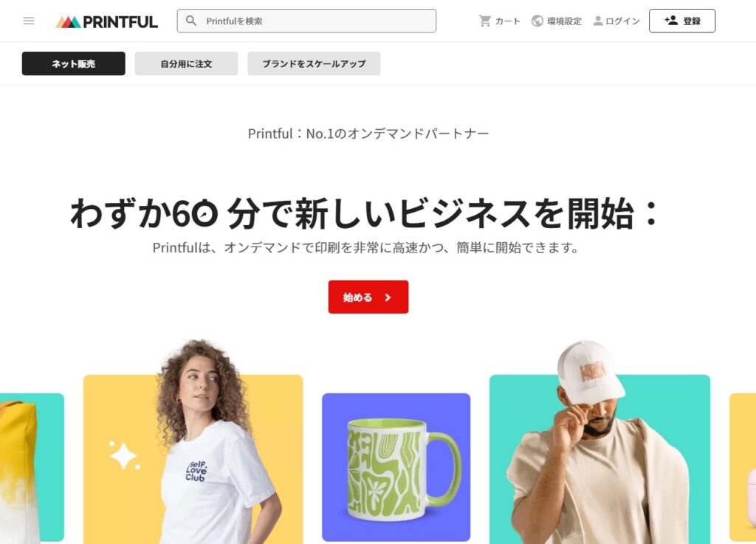Screen dimensions: 756x544
Task: Switch to 自分用に注文 tab
Action: 186,63
